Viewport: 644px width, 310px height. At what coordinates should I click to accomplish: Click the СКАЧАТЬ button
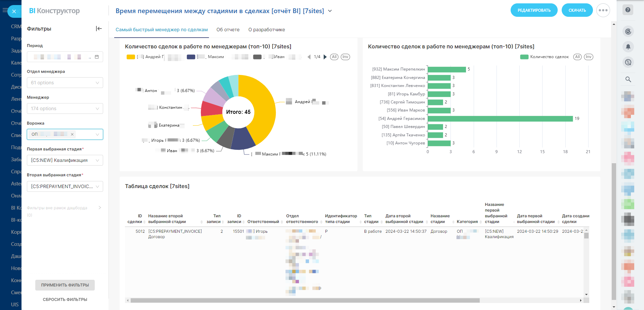[x=577, y=10]
